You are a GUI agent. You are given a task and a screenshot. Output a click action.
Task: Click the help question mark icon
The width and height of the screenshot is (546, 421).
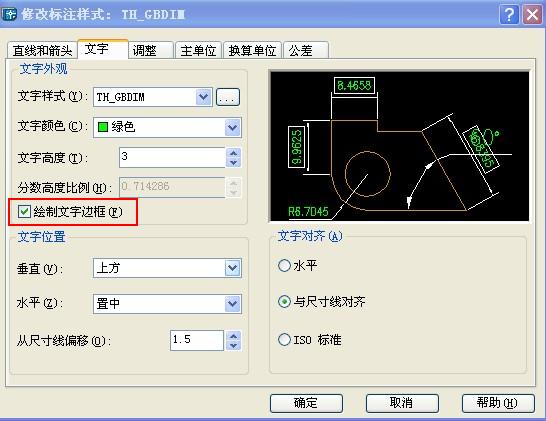tap(509, 15)
